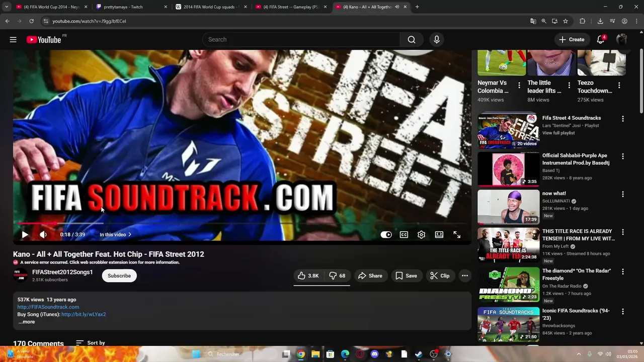Open the media controls icon in toolbar
Image resolution: width=644 pixels, height=362 pixels.
point(612,21)
